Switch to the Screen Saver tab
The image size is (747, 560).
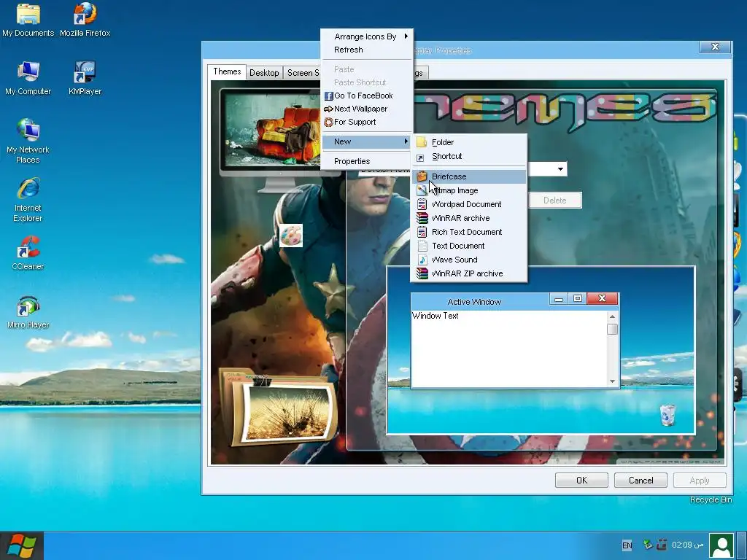[303, 73]
